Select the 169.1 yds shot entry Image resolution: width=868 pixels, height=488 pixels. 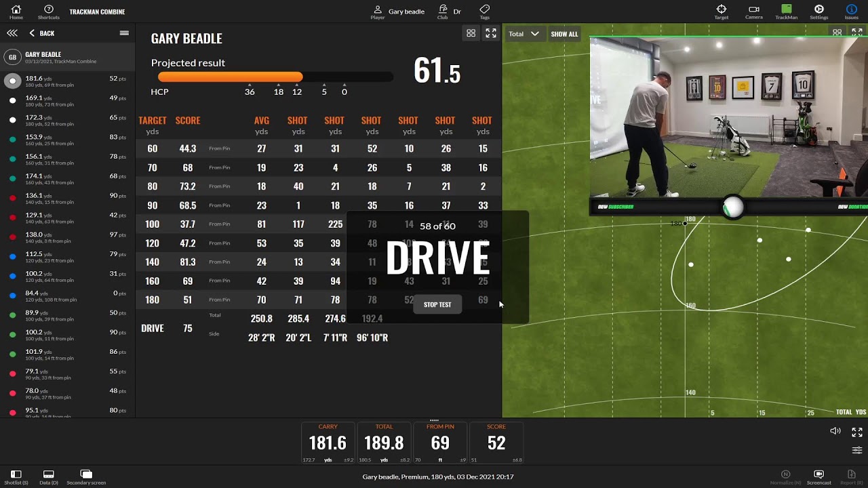click(68, 101)
